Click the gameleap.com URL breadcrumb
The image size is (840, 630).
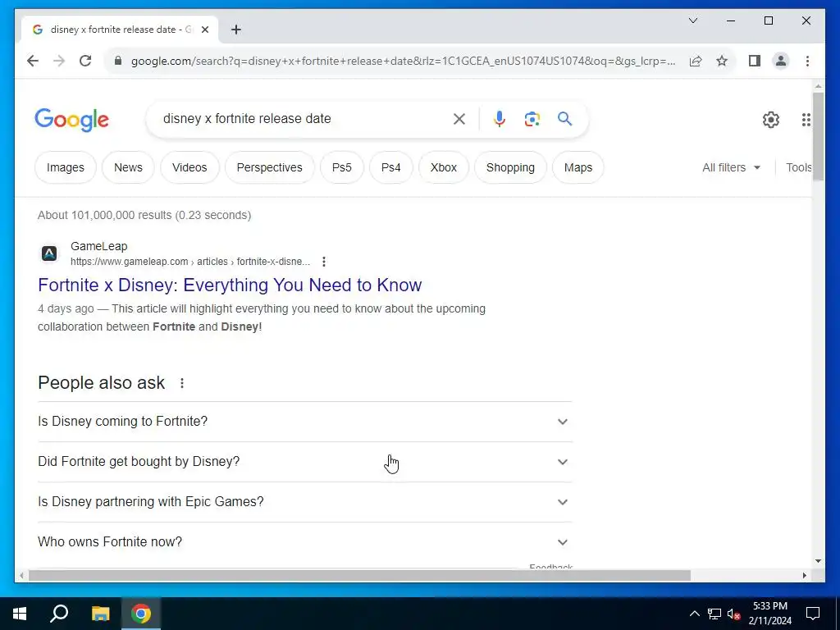(x=190, y=262)
